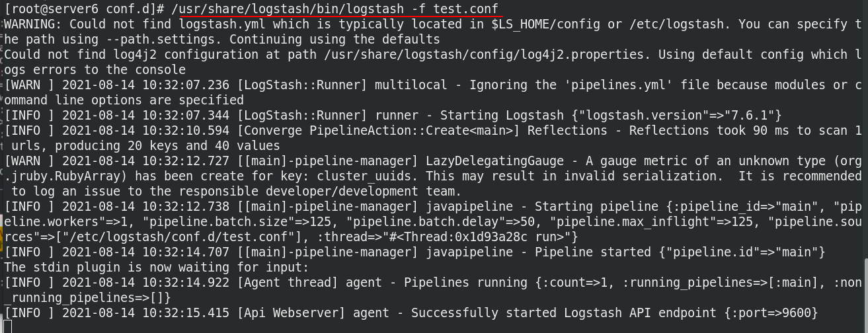Click '[Agent thread]' text

coord(288,282)
